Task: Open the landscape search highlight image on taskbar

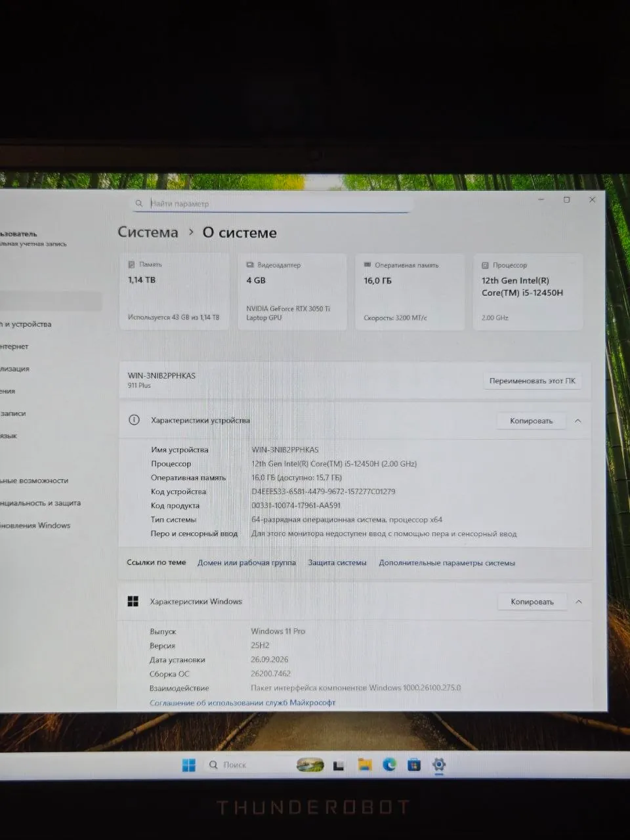Action: click(x=310, y=765)
